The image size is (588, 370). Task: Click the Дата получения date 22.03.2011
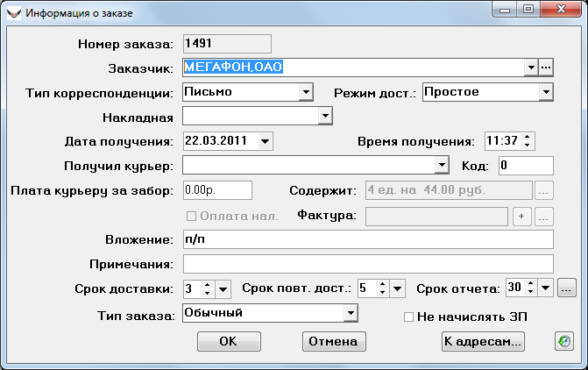pyautogui.click(x=216, y=141)
